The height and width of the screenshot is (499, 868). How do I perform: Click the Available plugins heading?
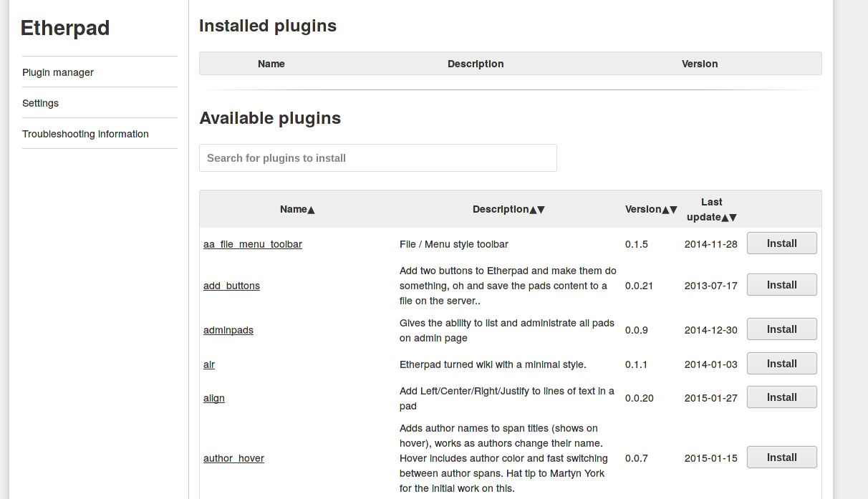click(x=270, y=118)
